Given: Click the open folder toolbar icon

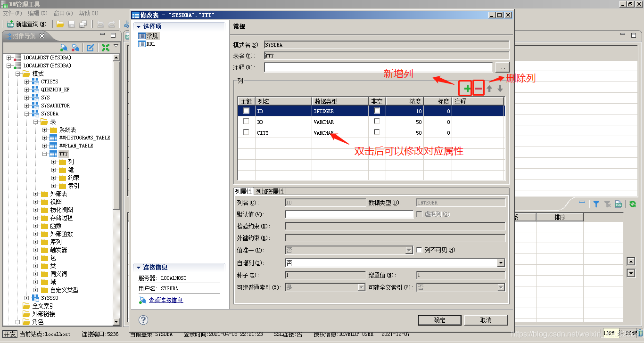Looking at the screenshot, I should point(60,24).
